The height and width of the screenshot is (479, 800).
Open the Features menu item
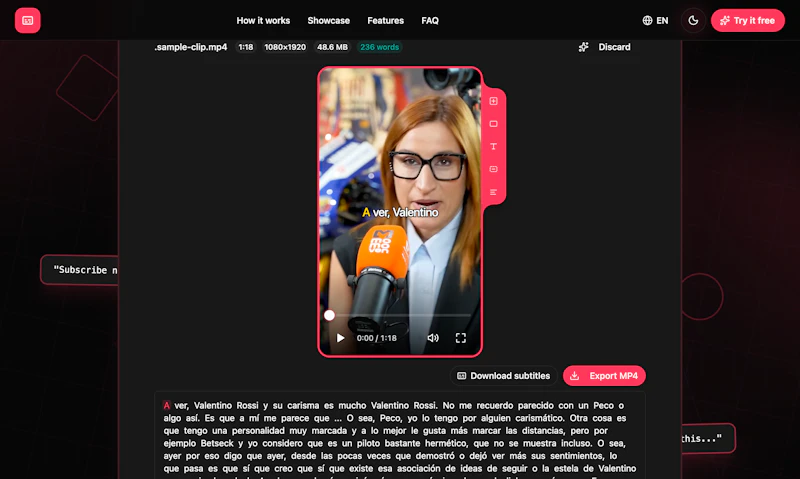[385, 20]
